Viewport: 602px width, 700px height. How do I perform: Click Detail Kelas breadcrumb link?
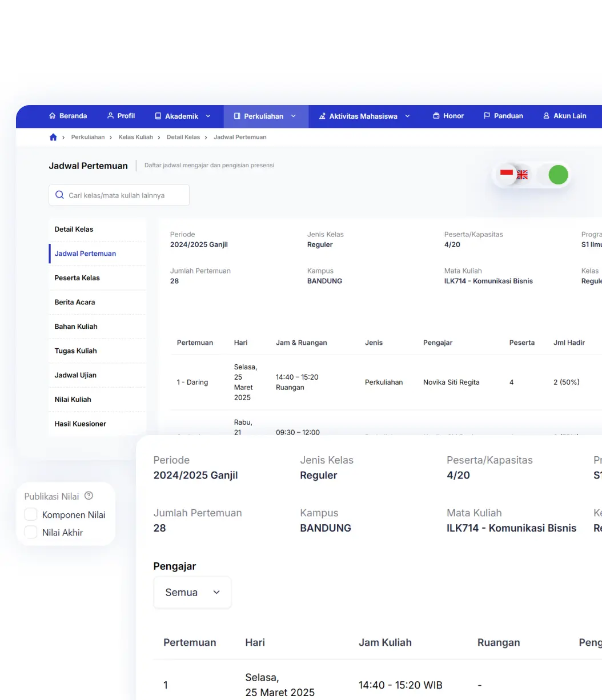(x=183, y=137)
